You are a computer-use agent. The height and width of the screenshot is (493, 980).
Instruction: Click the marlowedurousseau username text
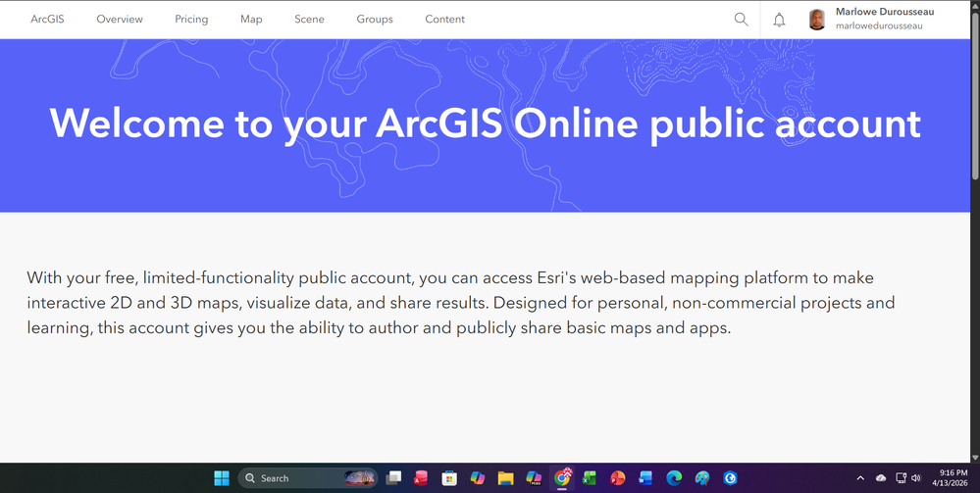pyautogui.click(x=879, y=26)
